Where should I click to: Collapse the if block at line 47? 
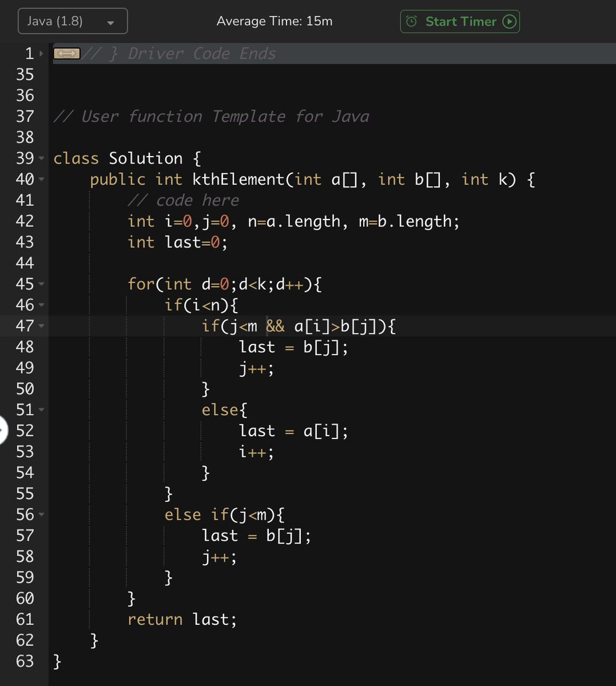42,326
